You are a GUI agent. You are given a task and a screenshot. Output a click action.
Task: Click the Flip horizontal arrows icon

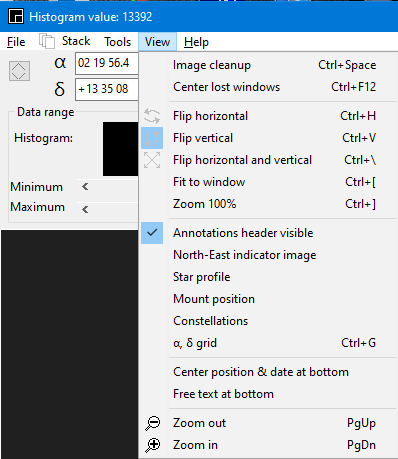152,116
